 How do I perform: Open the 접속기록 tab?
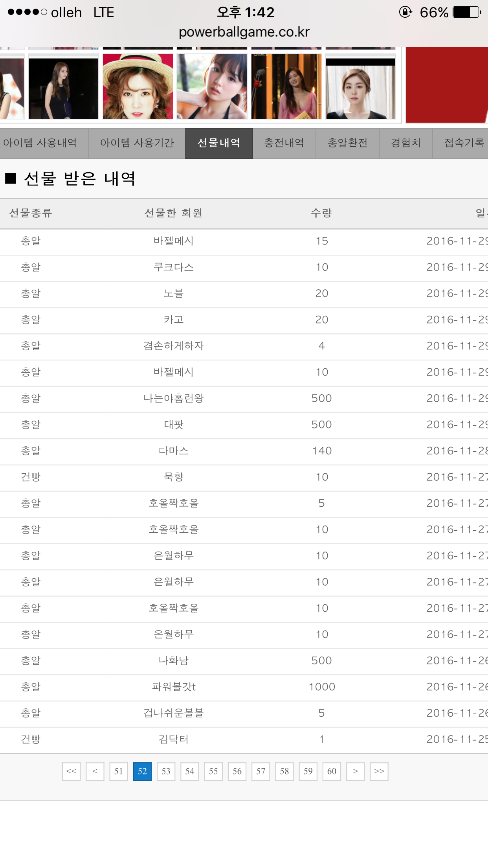click(462, 143)
